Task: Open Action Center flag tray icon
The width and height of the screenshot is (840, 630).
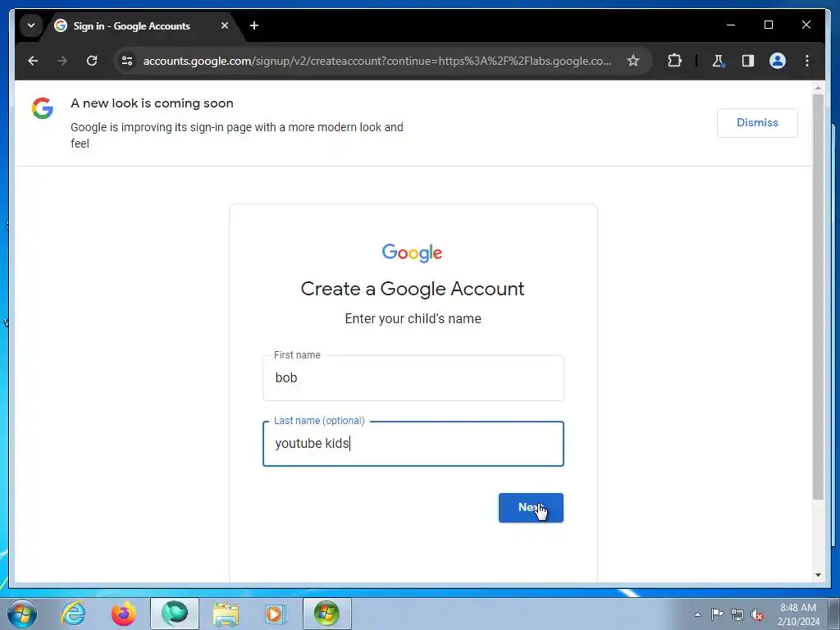Action: point(717,614)
